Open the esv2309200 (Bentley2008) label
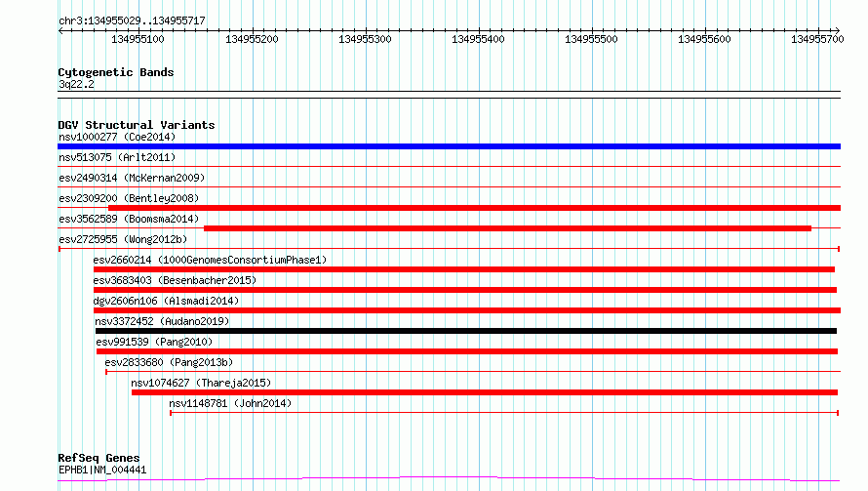Image resolution: width=868 pixels, height=491 pixels. 129,198
